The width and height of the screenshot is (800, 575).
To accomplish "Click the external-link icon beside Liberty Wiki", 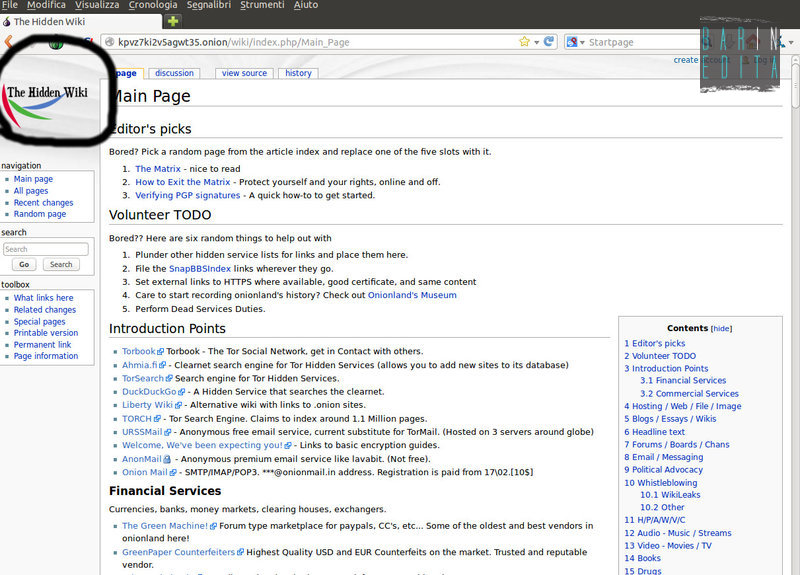I will pyautogui.click(x=178, y=405).
